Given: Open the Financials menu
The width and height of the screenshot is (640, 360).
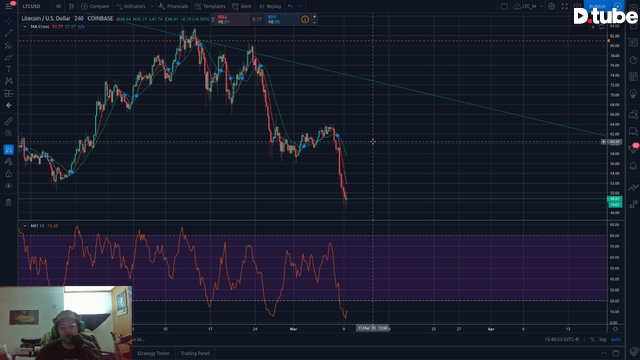Looking at the screenshot, I should pos(173,6).
